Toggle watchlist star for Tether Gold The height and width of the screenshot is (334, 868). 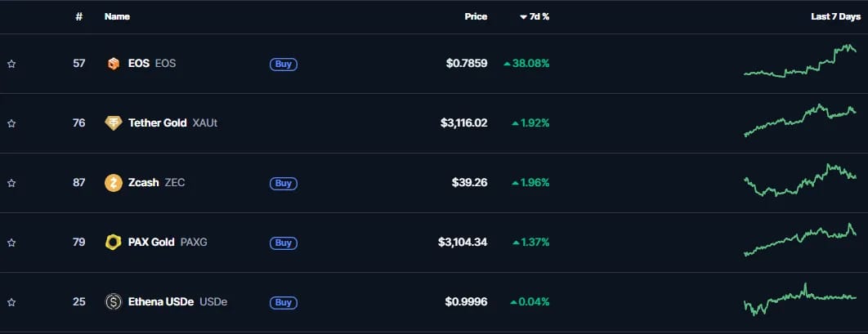click(x=11, y=124)
